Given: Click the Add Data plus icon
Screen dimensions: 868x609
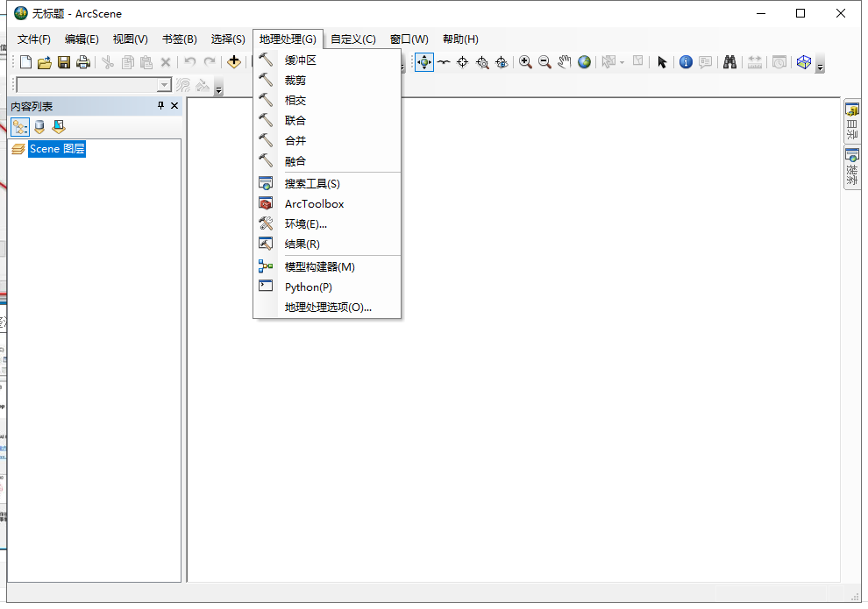Looking at the screenshot, I should click(x=233, y=61).
